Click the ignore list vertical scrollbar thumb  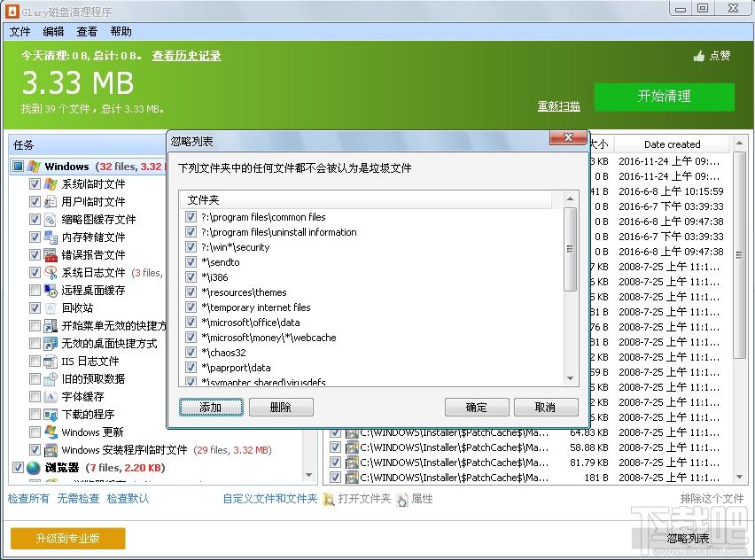(571, 249)
